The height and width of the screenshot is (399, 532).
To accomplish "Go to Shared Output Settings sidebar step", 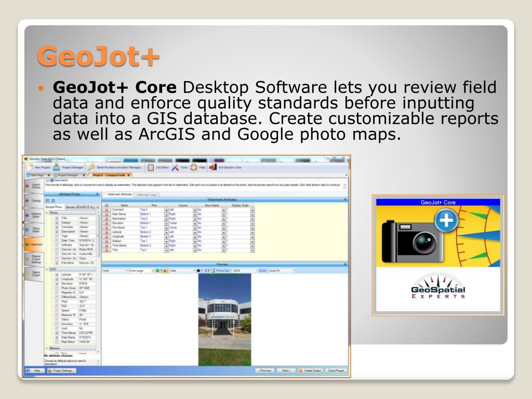I will (x=34, y=259).
